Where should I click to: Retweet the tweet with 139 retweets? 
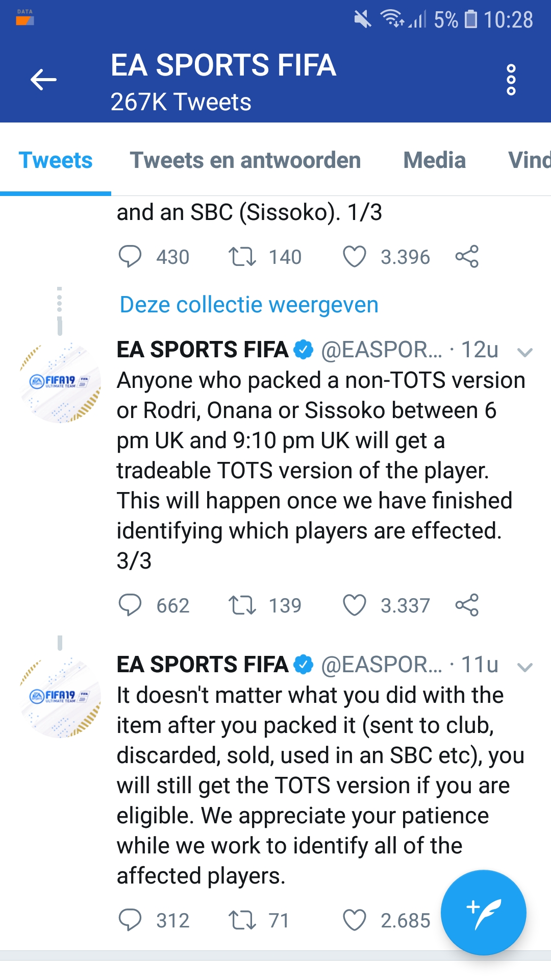tap(242, 605)
